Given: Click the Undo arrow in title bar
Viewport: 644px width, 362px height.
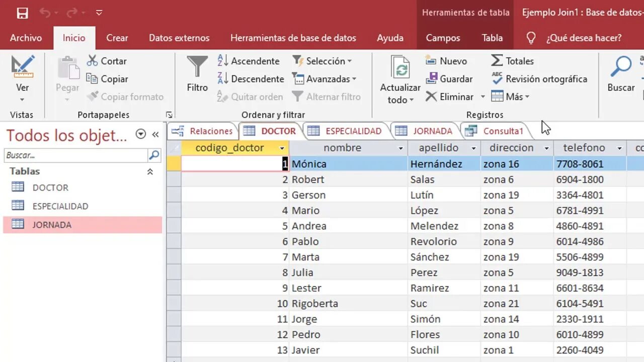Looking at the screenshot, I should click(46, 13).
